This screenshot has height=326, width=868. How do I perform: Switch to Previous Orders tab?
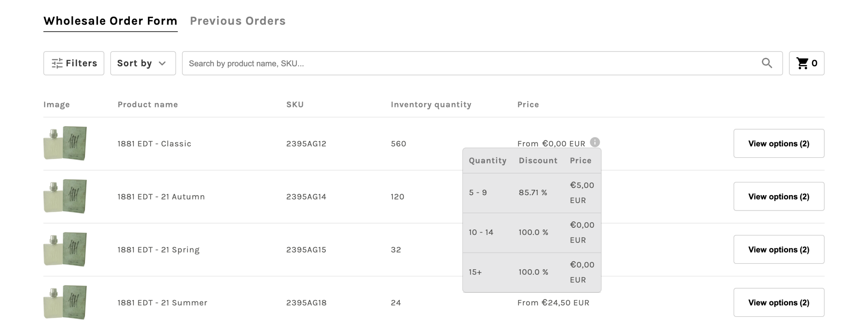pos(238,21)
